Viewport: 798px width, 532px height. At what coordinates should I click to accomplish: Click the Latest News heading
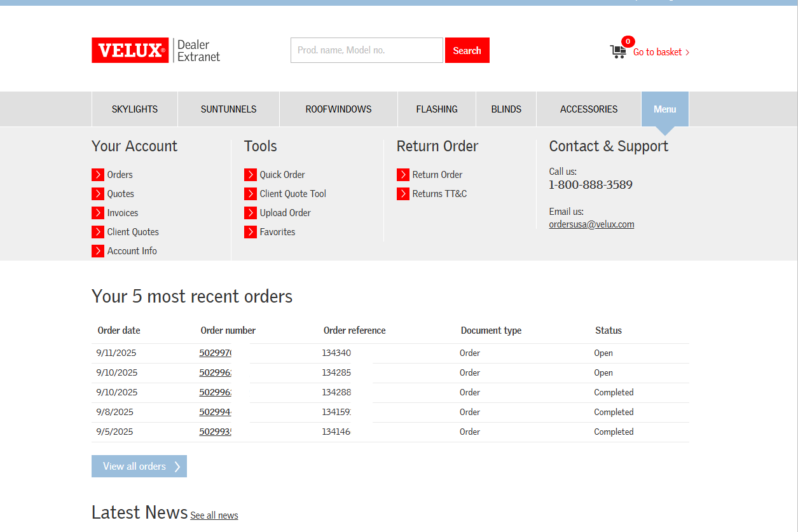(140, 512)
